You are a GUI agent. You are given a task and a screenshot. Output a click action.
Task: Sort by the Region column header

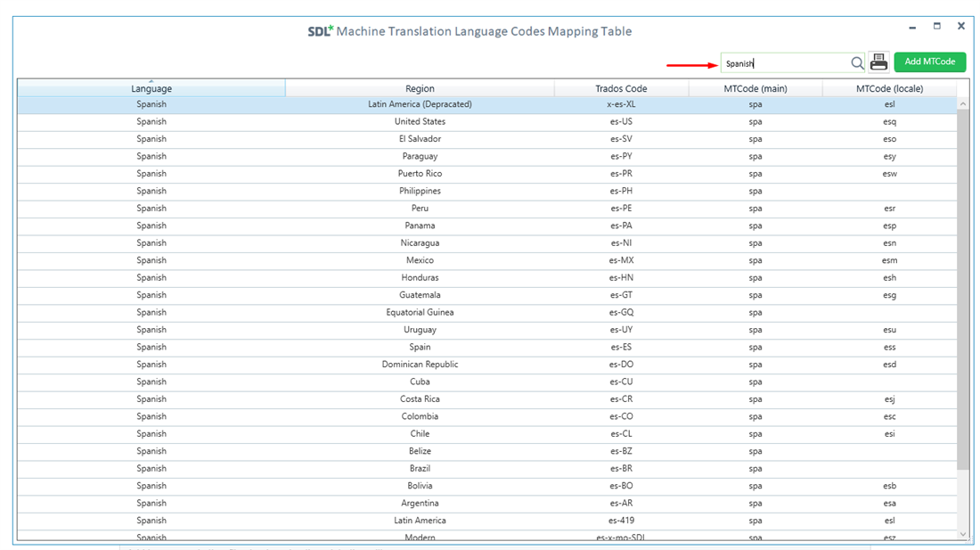pyautogui.click(x=420, y=89)
